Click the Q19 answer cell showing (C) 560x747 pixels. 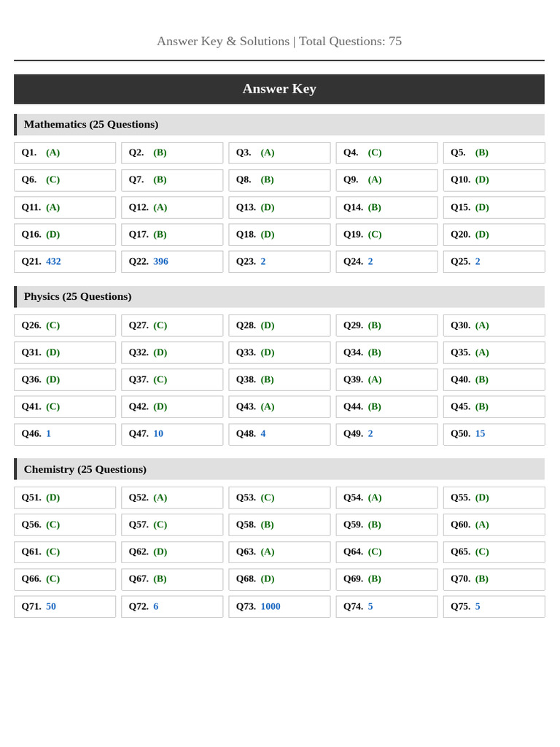click(386, 234)
